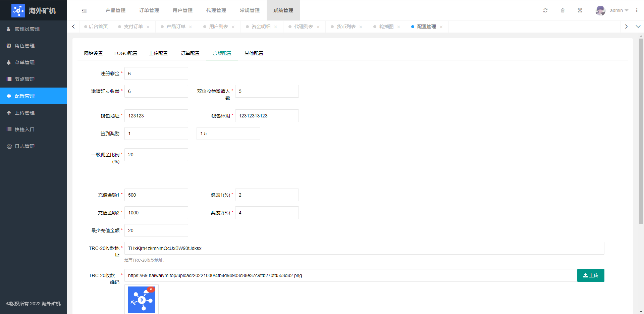Click the right arrow to scroll tabs
644x314 pixels.
(626, 27)
